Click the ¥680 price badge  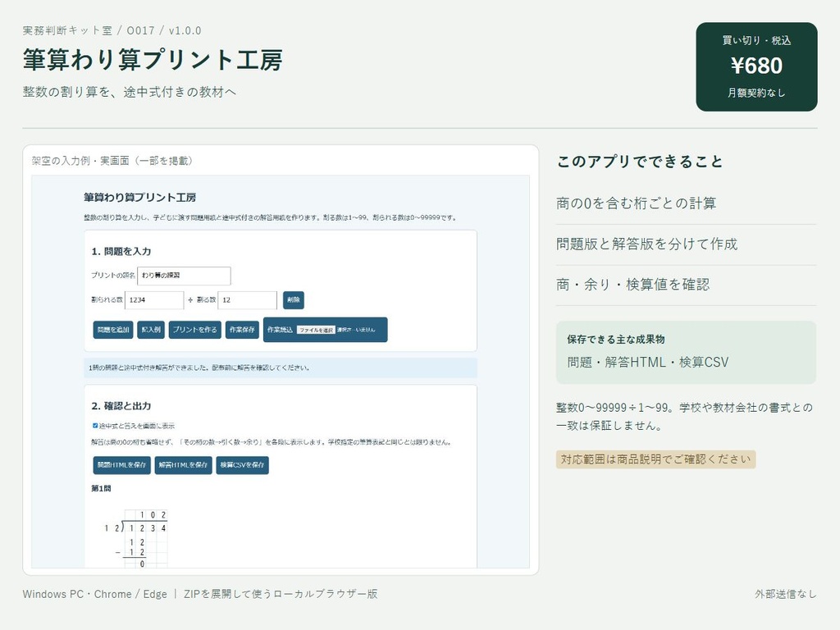[756, 67]
